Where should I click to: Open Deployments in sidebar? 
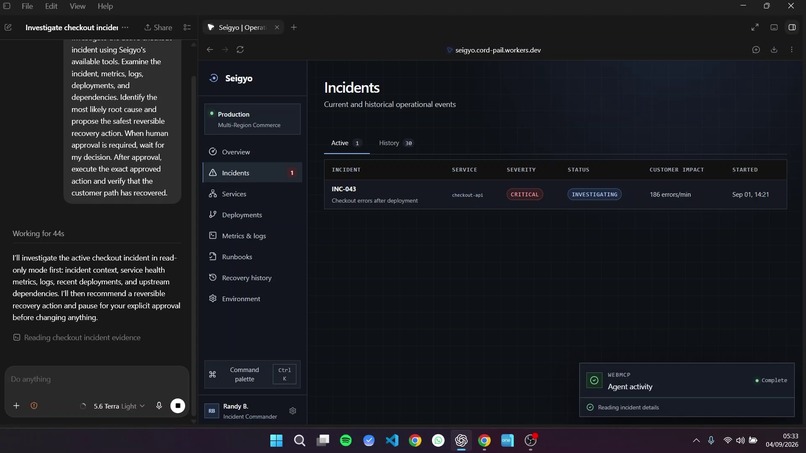coord(252,215)
